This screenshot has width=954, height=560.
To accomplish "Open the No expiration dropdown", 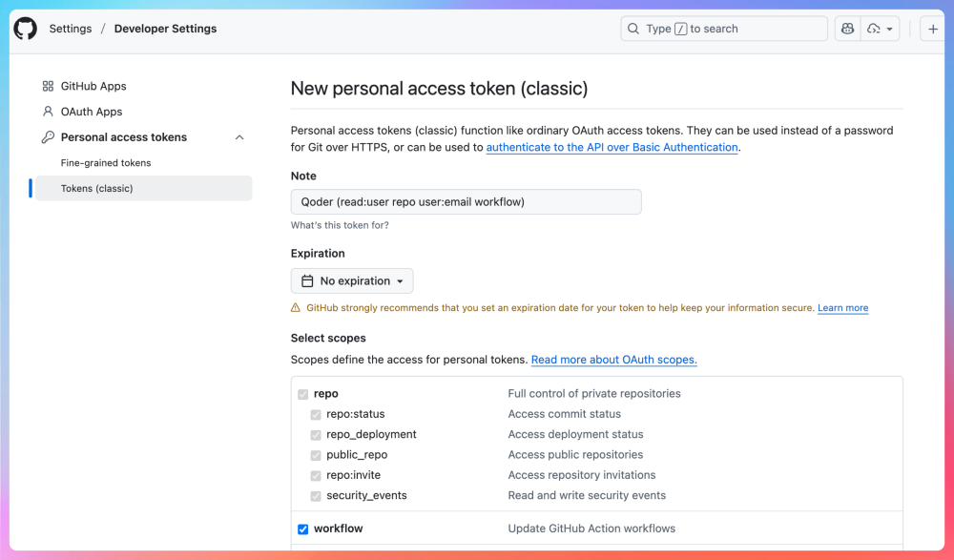I will click(x=352, y=281).
